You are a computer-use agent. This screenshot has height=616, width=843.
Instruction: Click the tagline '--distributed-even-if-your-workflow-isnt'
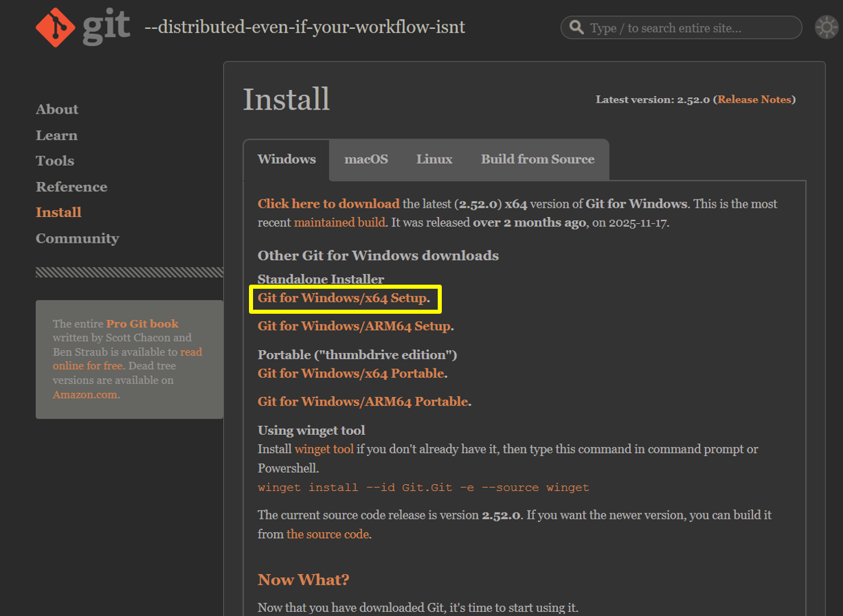(x=305, y=28)
